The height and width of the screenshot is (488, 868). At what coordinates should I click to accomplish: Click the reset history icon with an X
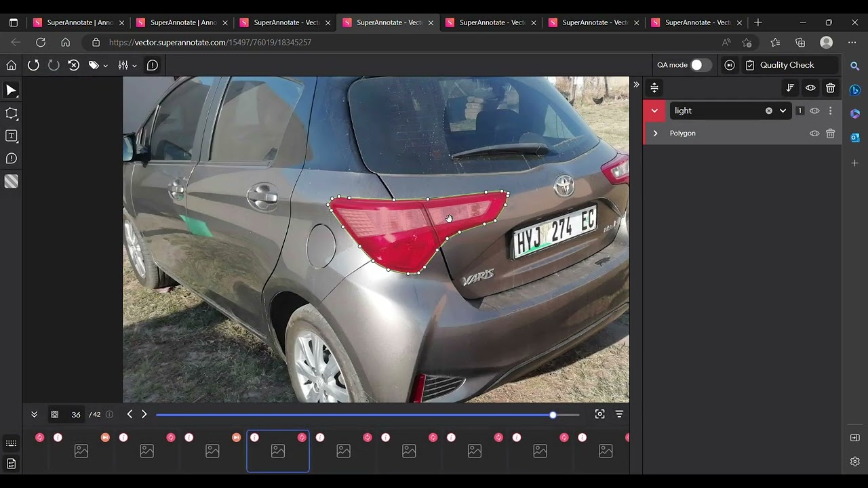[x=74, y=65]
